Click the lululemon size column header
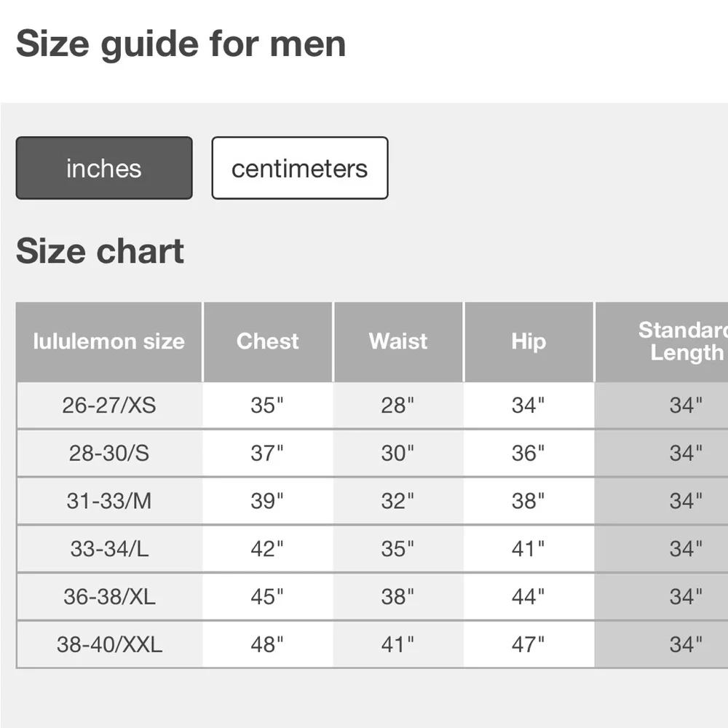The image size is (728, 728). tap(109, 341)
